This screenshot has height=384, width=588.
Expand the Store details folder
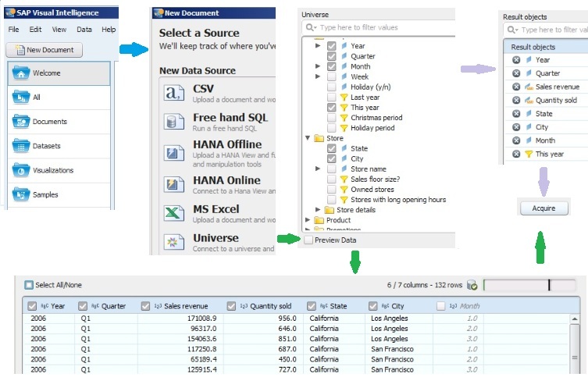[318, 210]
